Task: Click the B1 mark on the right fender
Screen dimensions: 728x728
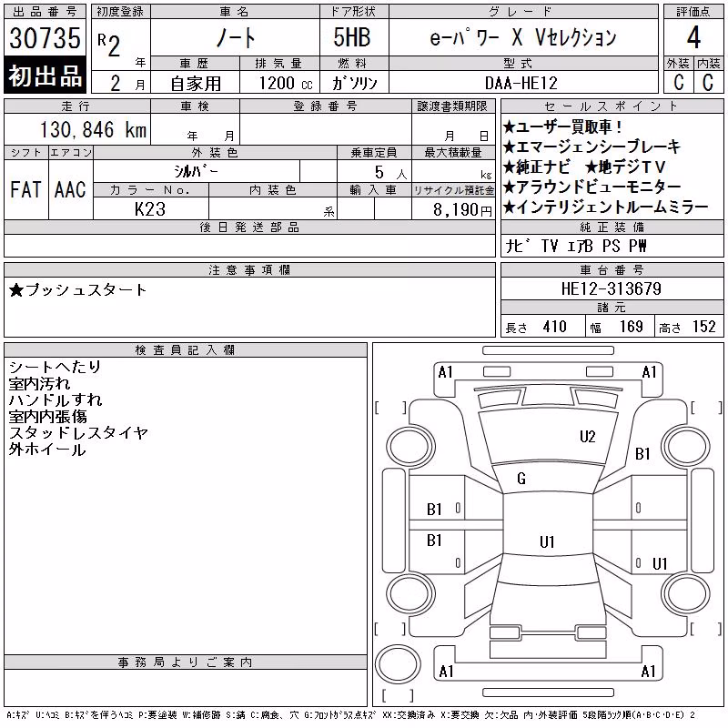Action: tap(642, 453)
